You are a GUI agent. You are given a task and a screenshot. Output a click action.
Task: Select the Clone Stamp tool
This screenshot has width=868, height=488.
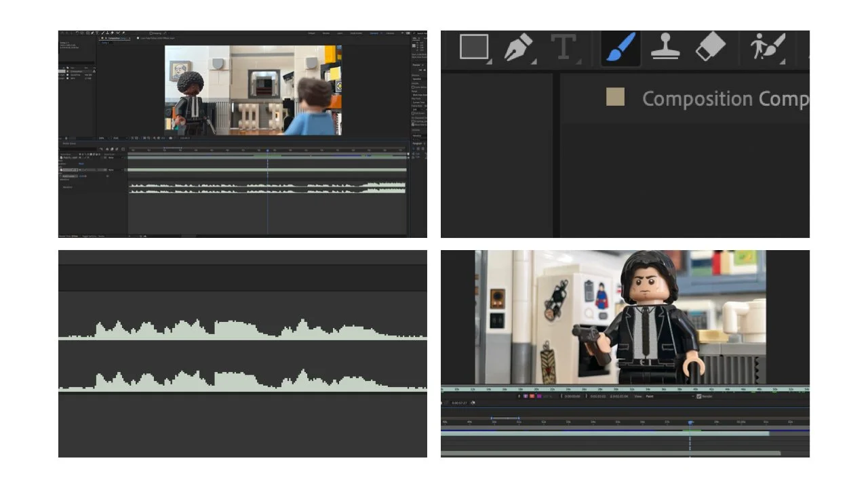tap(666, 47)
